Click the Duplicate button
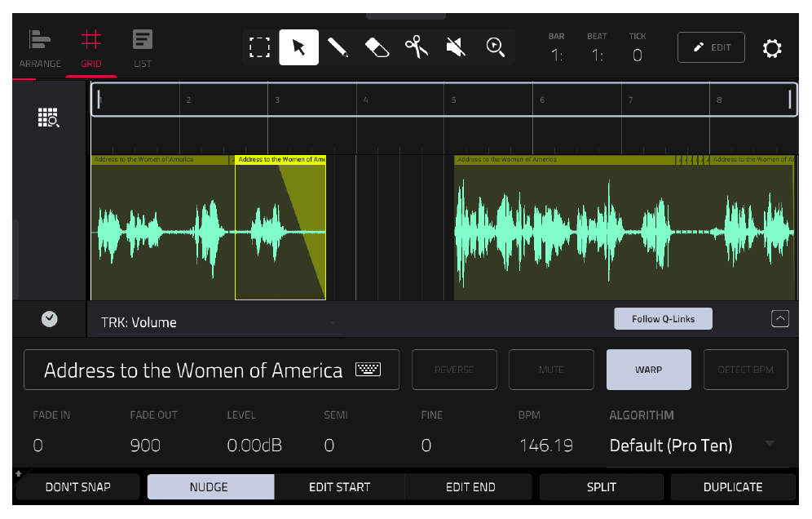 733,487
